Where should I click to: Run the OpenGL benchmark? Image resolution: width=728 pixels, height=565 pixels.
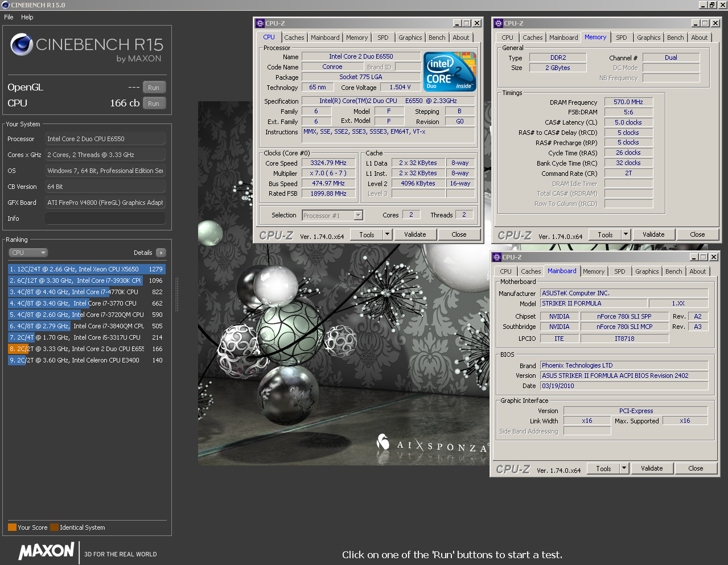(154, 88)
